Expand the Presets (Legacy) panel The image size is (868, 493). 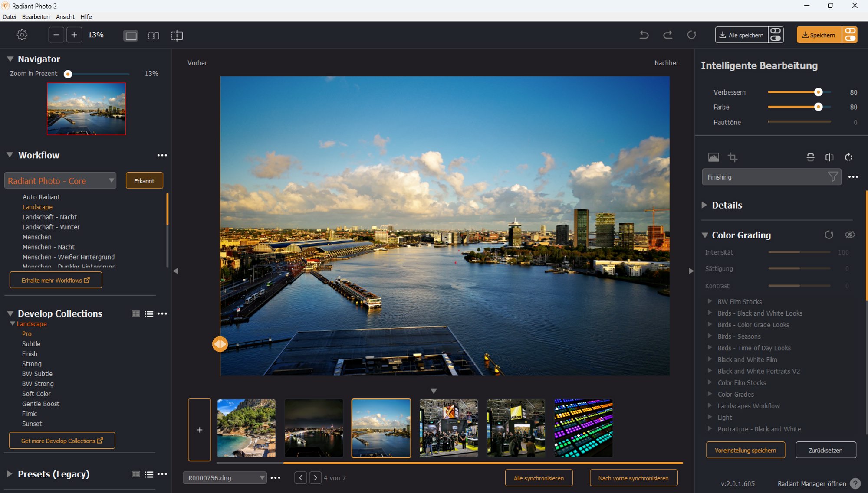point(10,474)
